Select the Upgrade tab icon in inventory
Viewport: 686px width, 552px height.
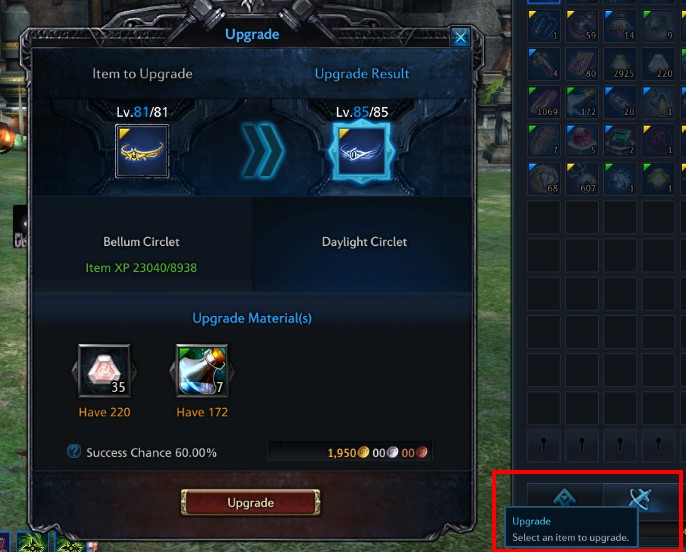pyautogui.click(x=640, y=498)
